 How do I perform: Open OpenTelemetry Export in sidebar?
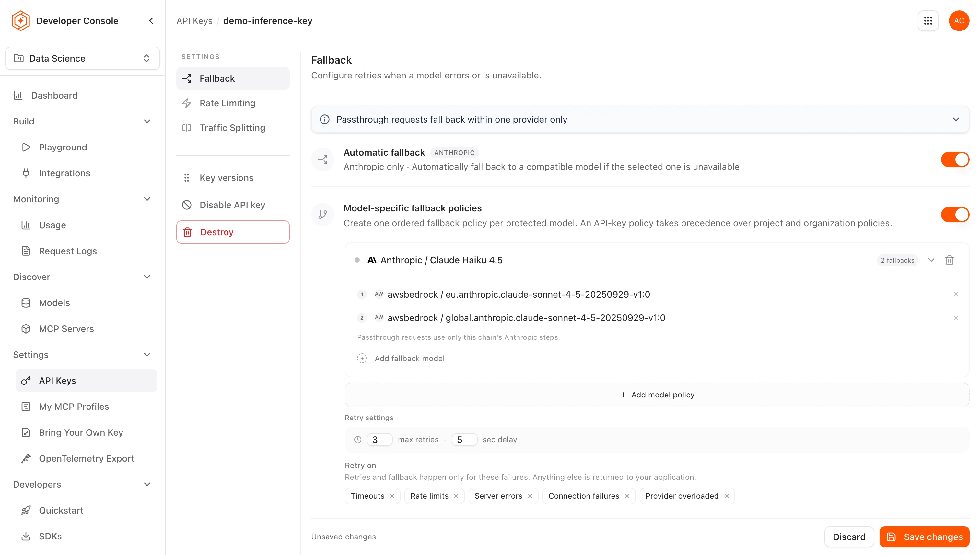click(x=86, y=458)
